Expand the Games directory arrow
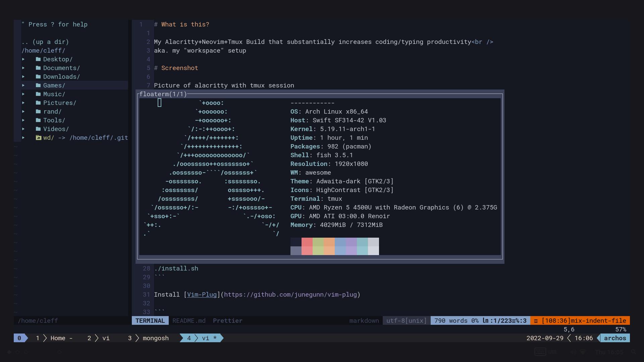The height and width of the screenshot is (362, 644). pos(23,85)
